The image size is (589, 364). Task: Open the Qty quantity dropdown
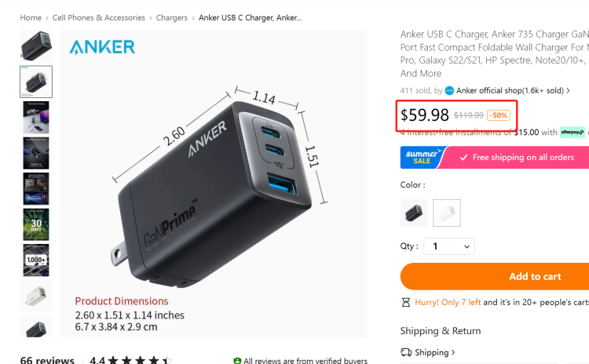coord(449,246)
